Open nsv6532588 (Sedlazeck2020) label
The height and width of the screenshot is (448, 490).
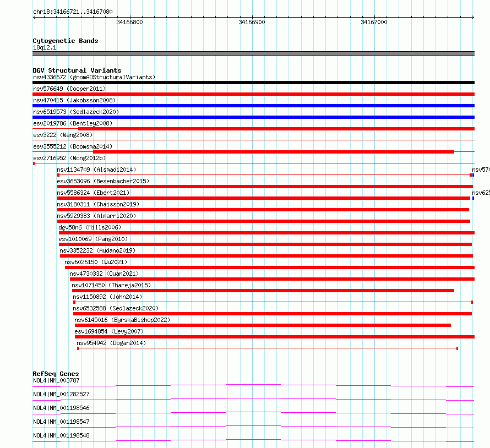(x=116, y=308)
